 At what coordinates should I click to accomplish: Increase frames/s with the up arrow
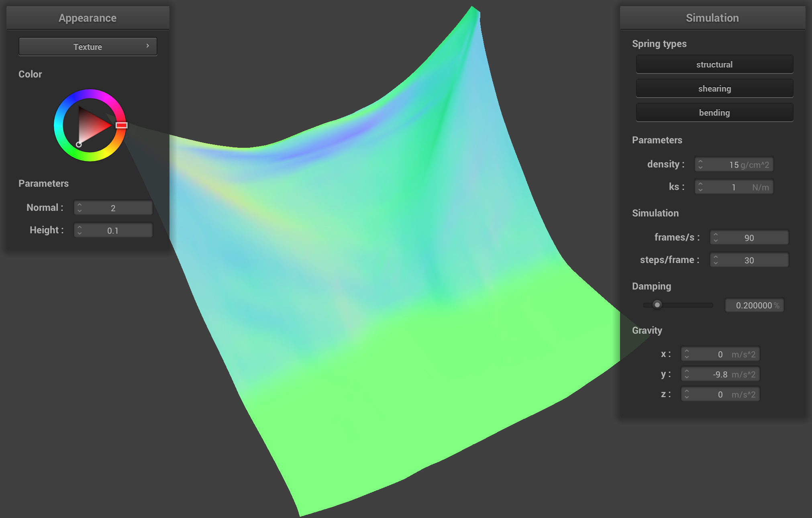[716, 235]
